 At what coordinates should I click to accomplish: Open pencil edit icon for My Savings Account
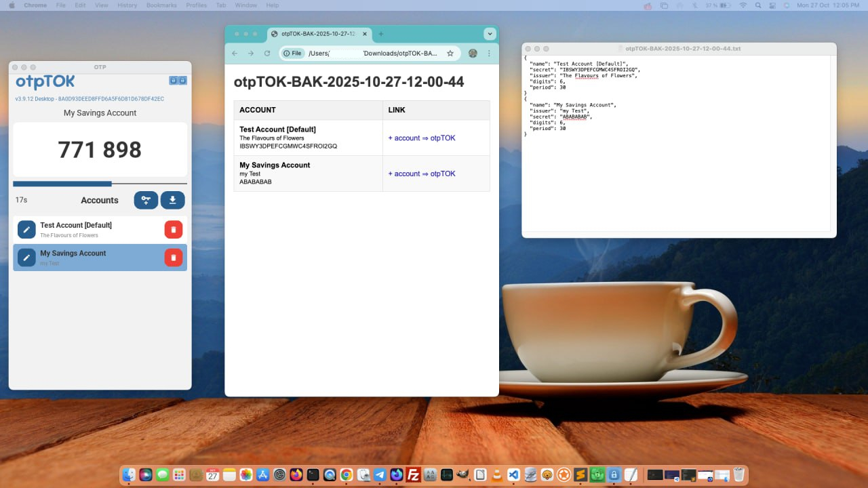(x=26, y=258)
